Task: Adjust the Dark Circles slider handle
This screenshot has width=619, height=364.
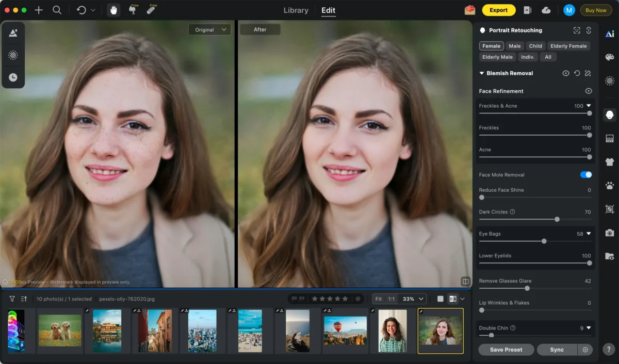Action: tap(557, 219)
